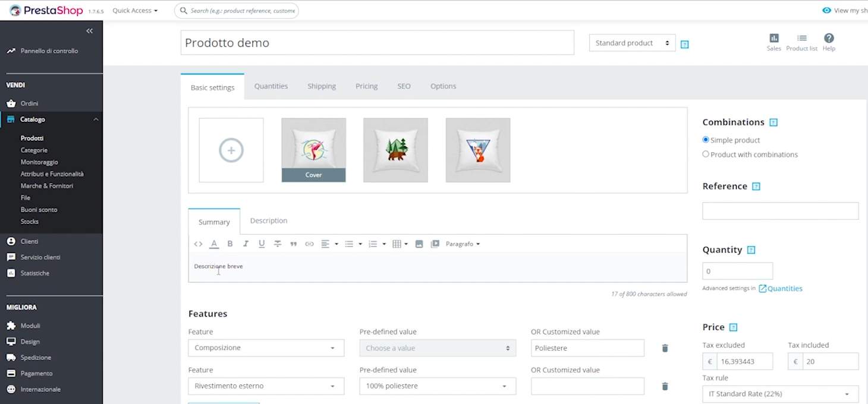Viewport: 868px width, 404px height.
Task: Open the Paragrafo style dropdown
Action: coord(463,244)
